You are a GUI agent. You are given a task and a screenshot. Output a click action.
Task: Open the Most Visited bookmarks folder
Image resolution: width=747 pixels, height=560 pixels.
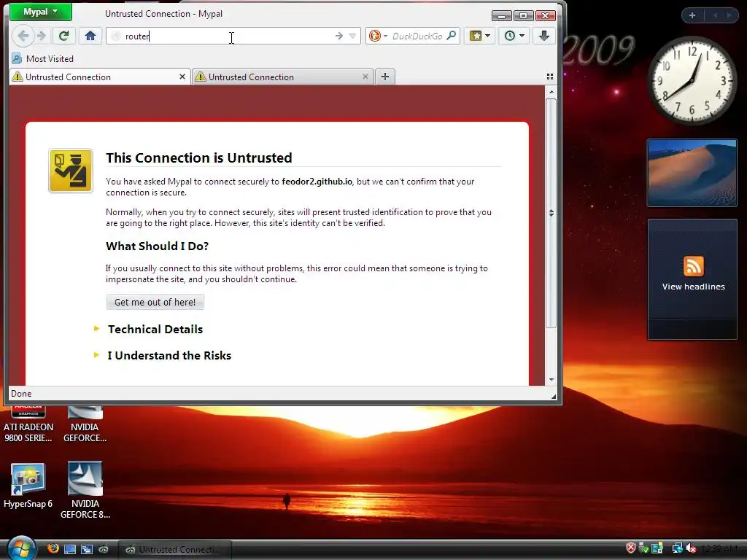point(43,59)
